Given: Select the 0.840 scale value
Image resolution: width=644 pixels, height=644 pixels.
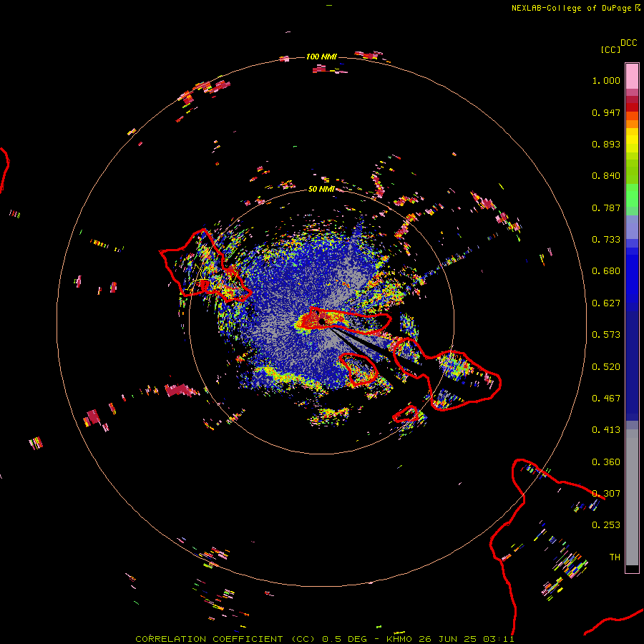Looking at the screenshot, I should tap(606, 176).
